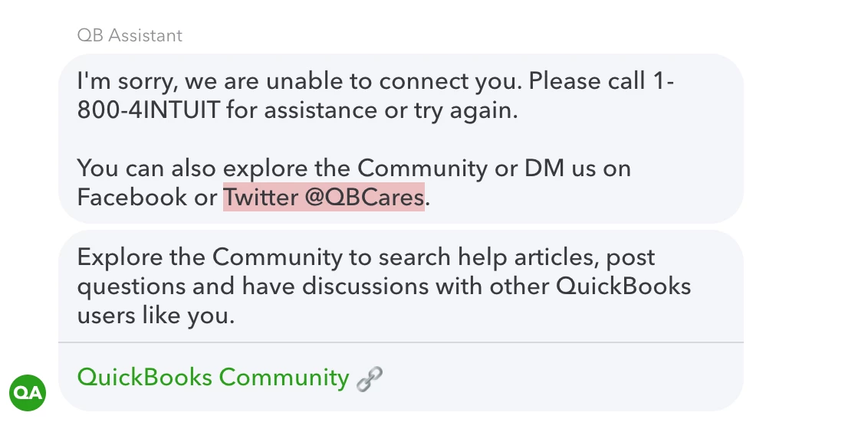The height and width of the screenshot is (432, 868).
Task: Select the @QBCares handle in the message
Action: [x=364, y=198]
